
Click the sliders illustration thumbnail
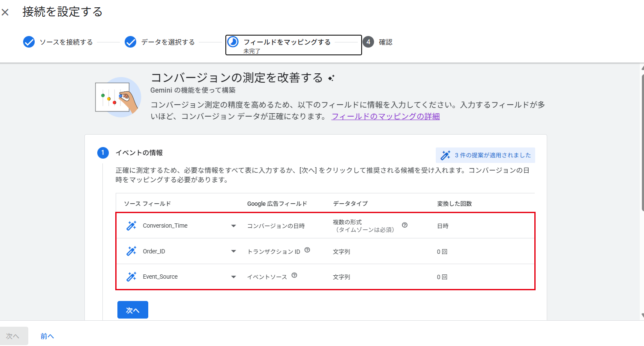[x=118, y=97]
